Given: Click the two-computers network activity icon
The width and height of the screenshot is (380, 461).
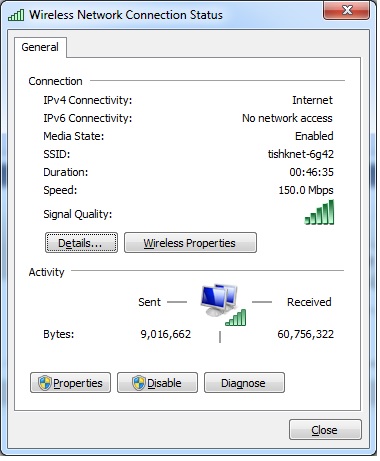Looking at the screenshot, I should click(219, 300).
